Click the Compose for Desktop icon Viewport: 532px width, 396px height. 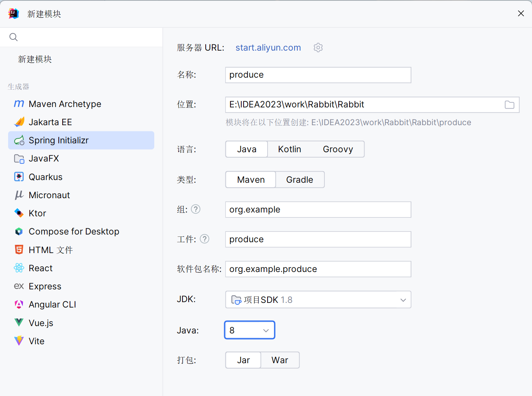[x=19, y=231]
